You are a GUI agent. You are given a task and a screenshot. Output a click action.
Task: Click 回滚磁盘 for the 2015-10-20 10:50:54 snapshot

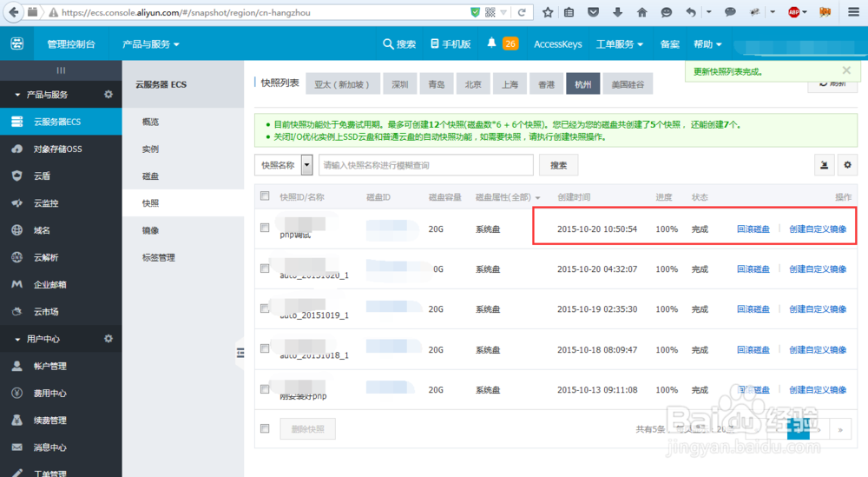tap(753, 229)
